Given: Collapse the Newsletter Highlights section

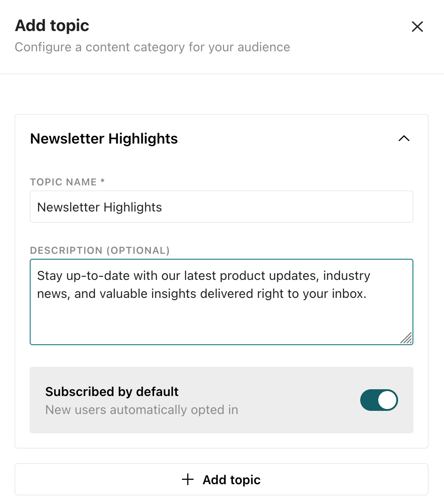Looking at the screenshot, I should click(x=404, y=139).
